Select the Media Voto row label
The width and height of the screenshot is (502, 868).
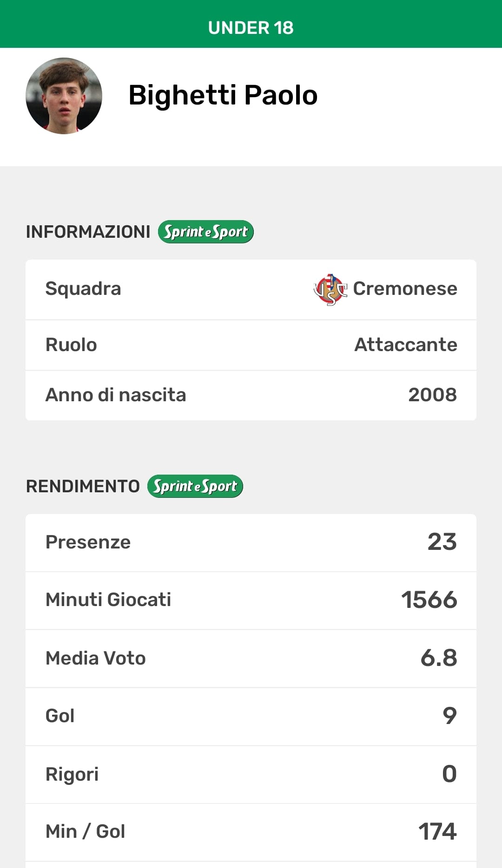coord(96,659)
